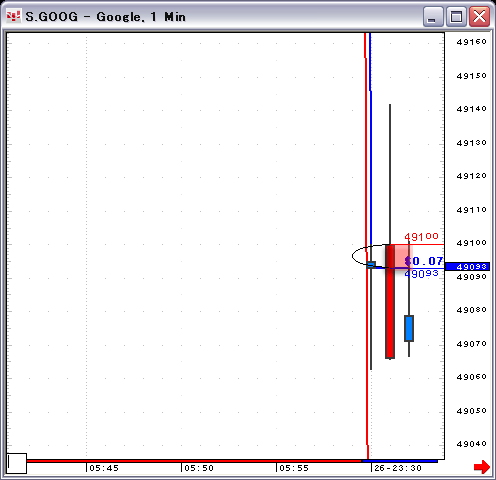Click the red right arrow scroll icon

coord(482,466)
